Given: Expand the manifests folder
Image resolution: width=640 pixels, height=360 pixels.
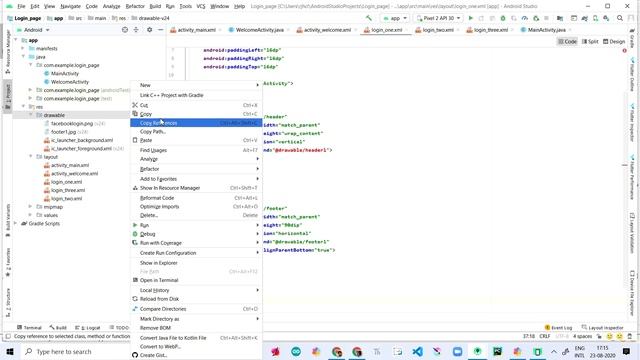Looking at the screenshot, I should (x=23, y=48).
